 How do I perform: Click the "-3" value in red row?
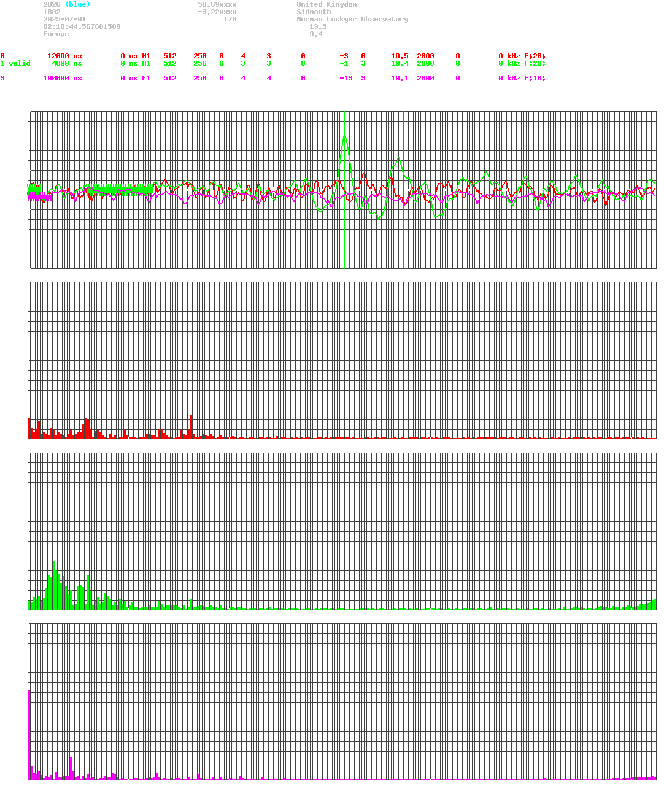tap(344, 56)
